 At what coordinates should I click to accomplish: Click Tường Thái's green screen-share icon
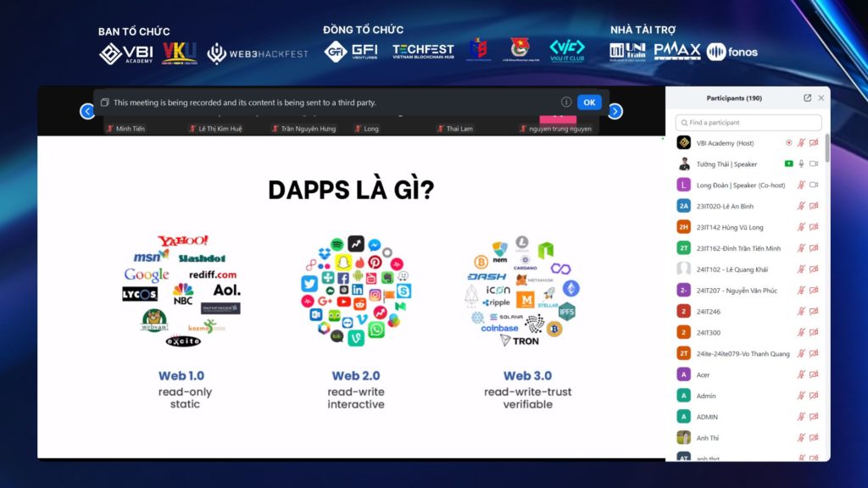[789, 164]
